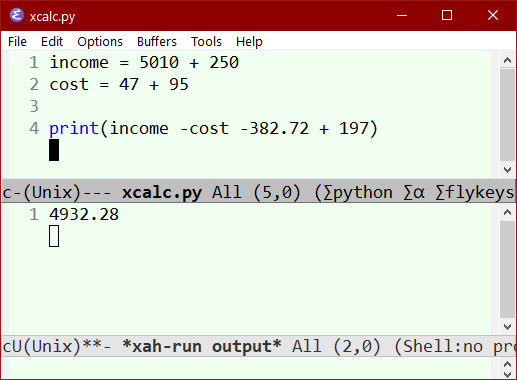
Task: Minimize the xcalc.py window
Action: point(402,15)
